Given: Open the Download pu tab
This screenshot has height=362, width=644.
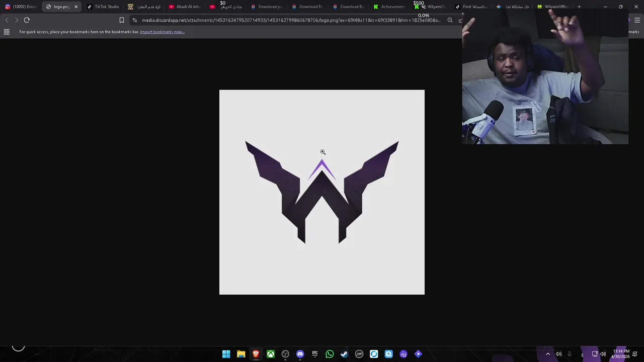Looking at the screenshot, I should pyautogui.click(x=267, y=7).
